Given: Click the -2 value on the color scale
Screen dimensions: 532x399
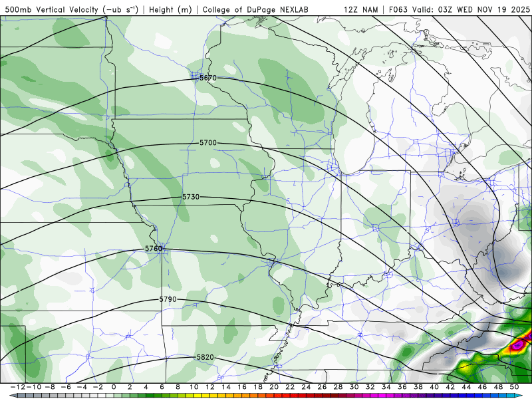Looking at the screenshot, I should 98,387.
